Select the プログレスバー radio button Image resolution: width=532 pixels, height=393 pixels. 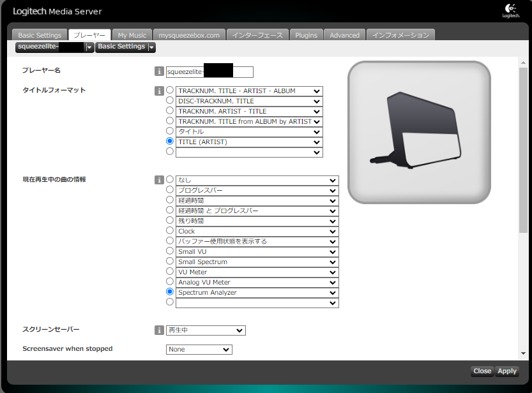click(x=170, y=189)
